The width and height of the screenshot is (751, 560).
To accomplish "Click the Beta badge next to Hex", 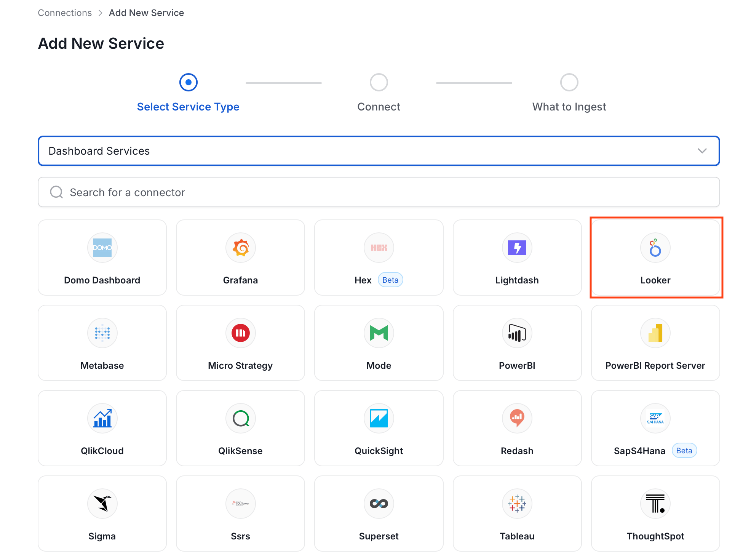I will coord(390,280).
